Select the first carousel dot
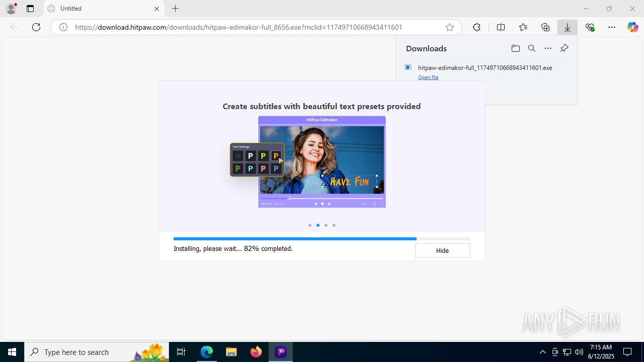Viewport: 644px width, 362px height. [x=310, y=225]
